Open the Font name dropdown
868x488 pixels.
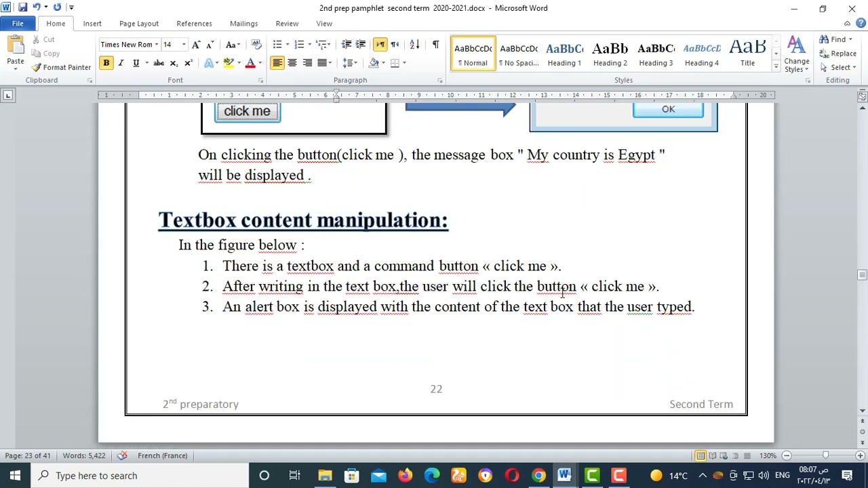coord(157,45)
